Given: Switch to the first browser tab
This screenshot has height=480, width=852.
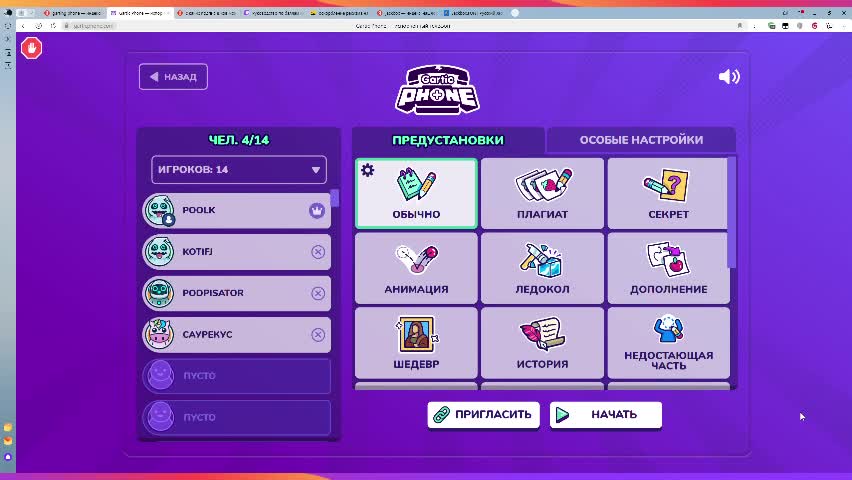Looking at the screenshot, I should (x=72, y=13).
